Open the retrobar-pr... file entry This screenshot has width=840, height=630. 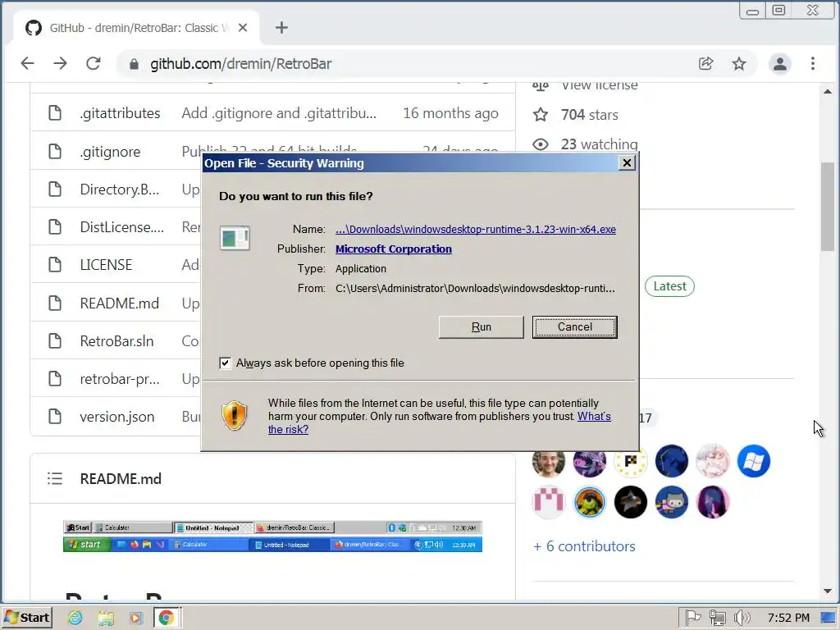pos(120,379)
